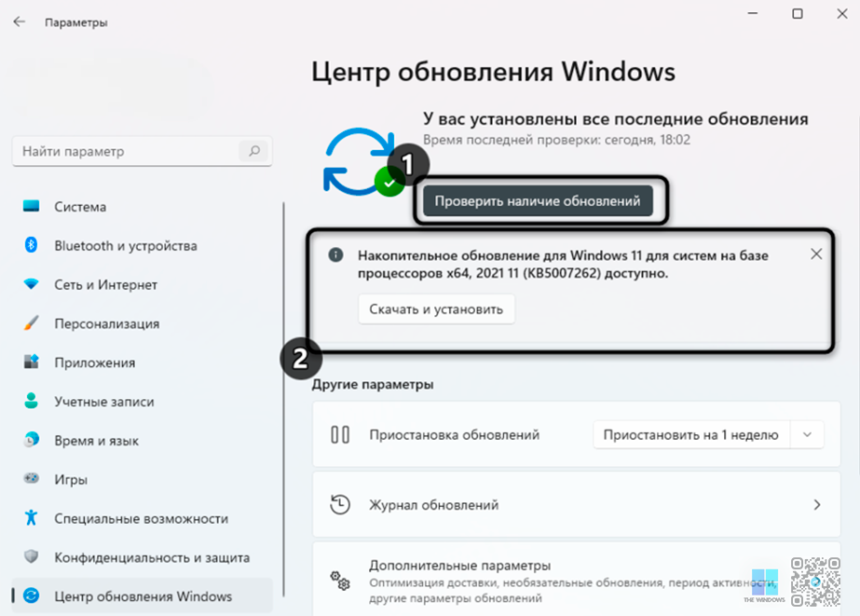Viewport: 860px width, 616px height.
Task: Click the Bluetooth icon in the sidebar
Action: pyautogui.click(x=32, y=245)
